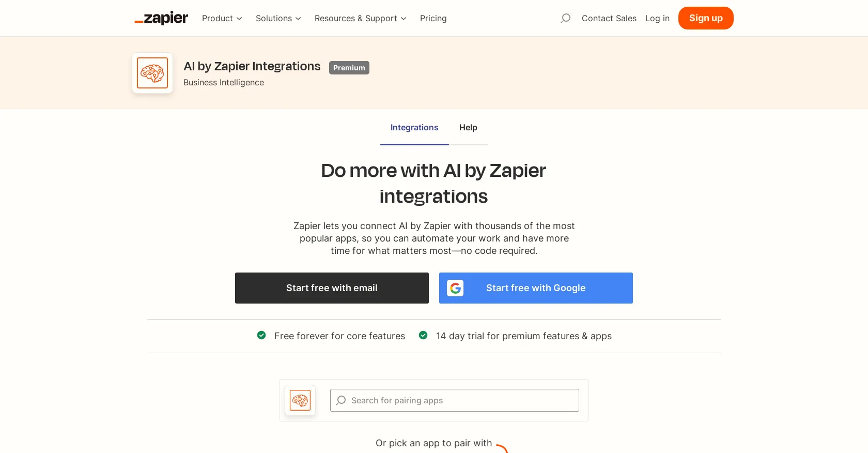Open the Pricing page link

433,18
